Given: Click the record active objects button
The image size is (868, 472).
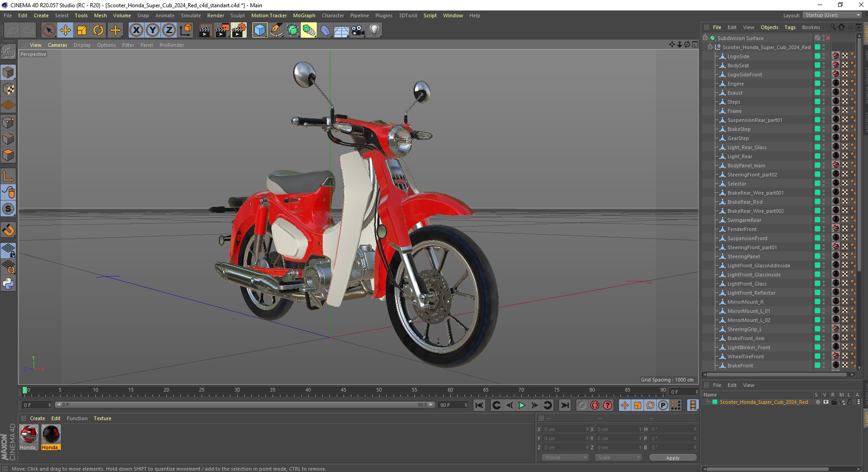Looking at the screenshot, I should (582, 405).
